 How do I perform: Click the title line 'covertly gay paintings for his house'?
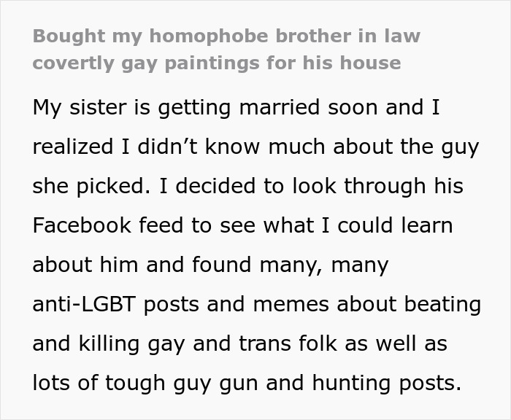coord(217,63)
